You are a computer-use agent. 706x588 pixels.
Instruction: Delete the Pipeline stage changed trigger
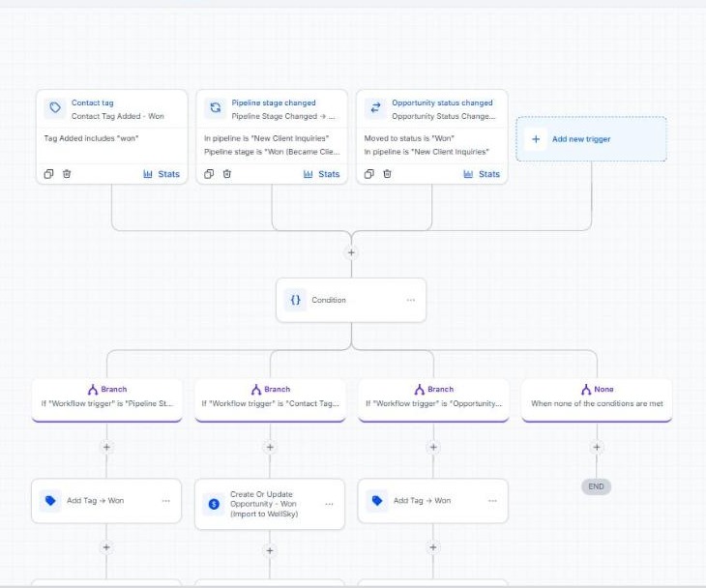point(227,174)
